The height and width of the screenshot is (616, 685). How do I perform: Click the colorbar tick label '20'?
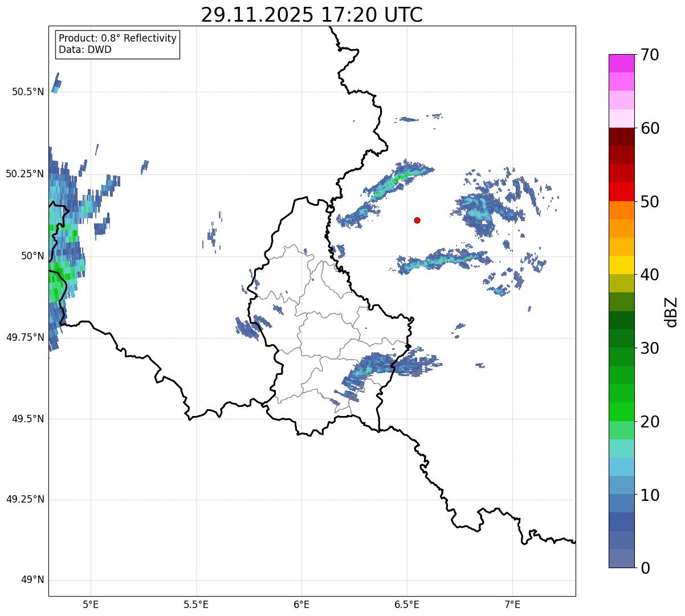pos(650,422)
